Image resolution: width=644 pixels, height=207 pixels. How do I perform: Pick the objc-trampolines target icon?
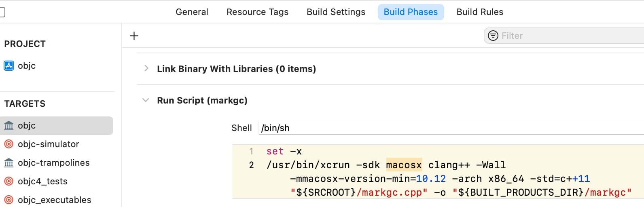[8, 163]
